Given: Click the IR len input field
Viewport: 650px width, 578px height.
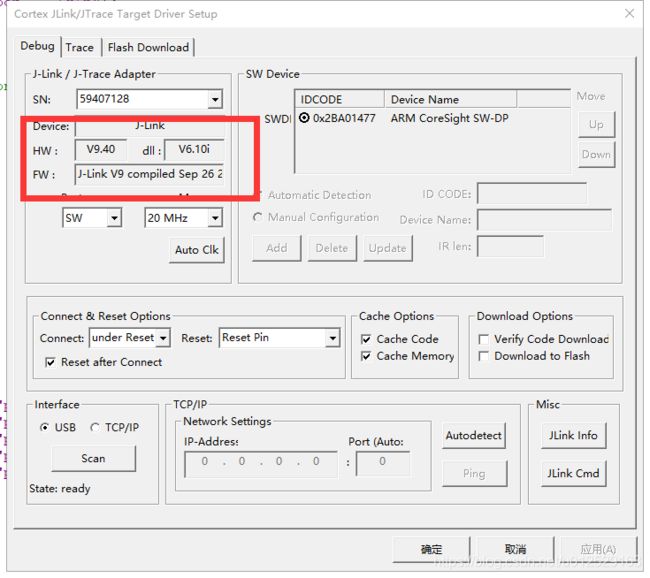Looking at the screenshot, I should pyautogui.click(x=510, y=246).
